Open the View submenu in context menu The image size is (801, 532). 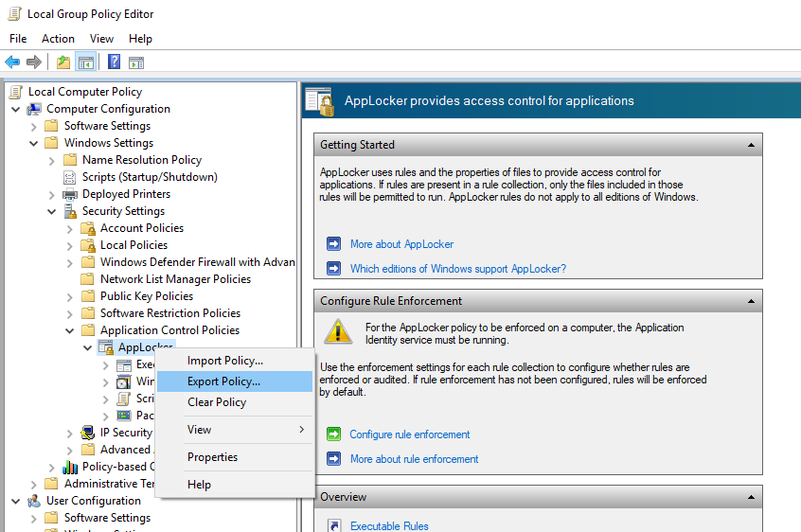click(235, 430)
